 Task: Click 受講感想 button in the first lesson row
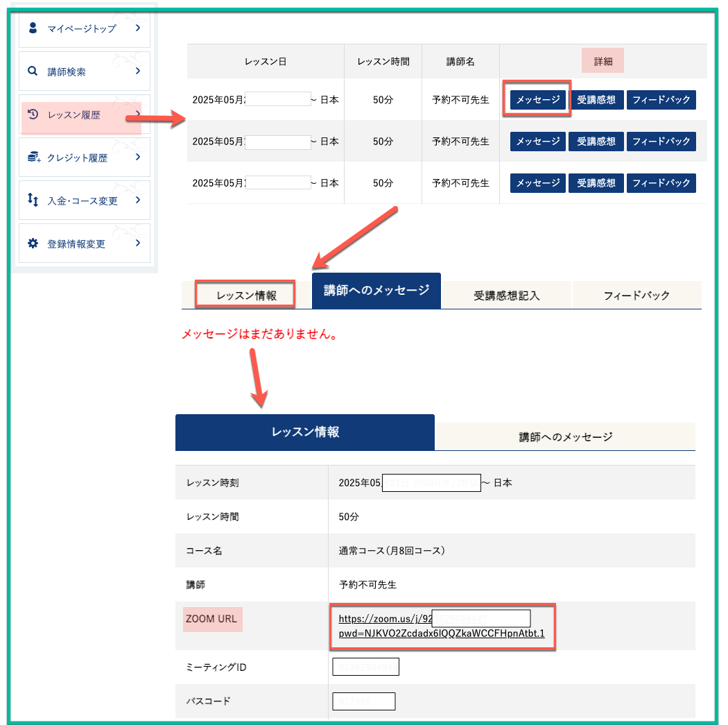click(596, 100)
